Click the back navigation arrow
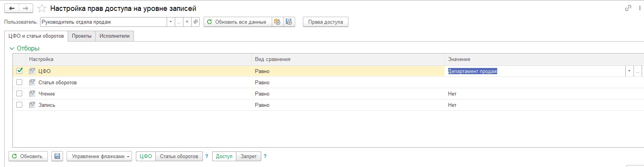The image size is (644, 167). pos(12,8)
